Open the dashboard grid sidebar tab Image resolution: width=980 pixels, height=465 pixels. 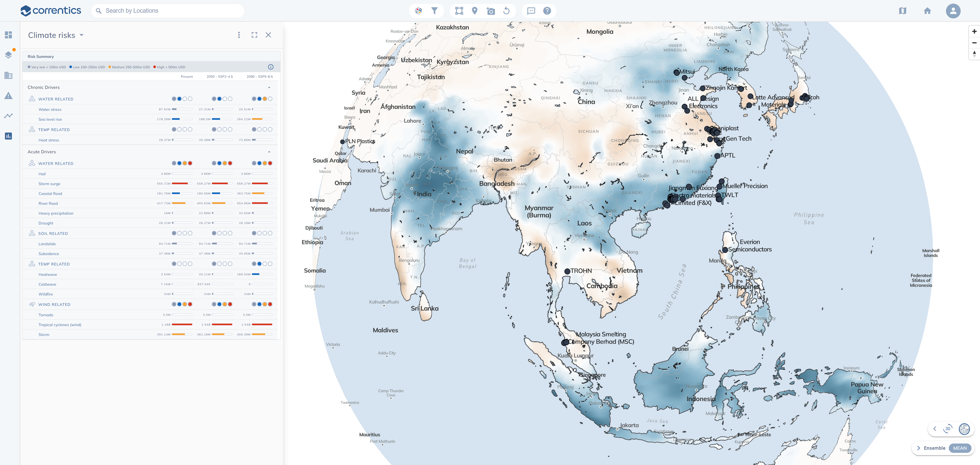tap(8, 35)
